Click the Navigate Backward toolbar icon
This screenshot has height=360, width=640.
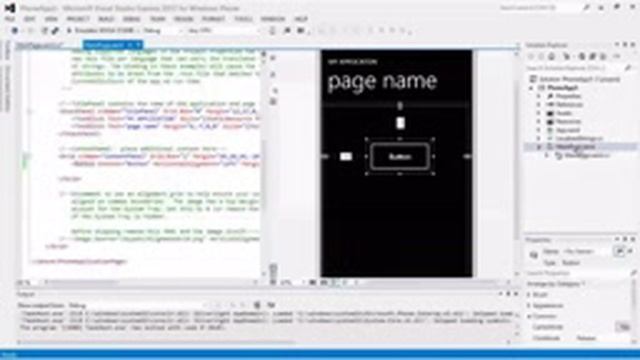(x=15, y=31)
